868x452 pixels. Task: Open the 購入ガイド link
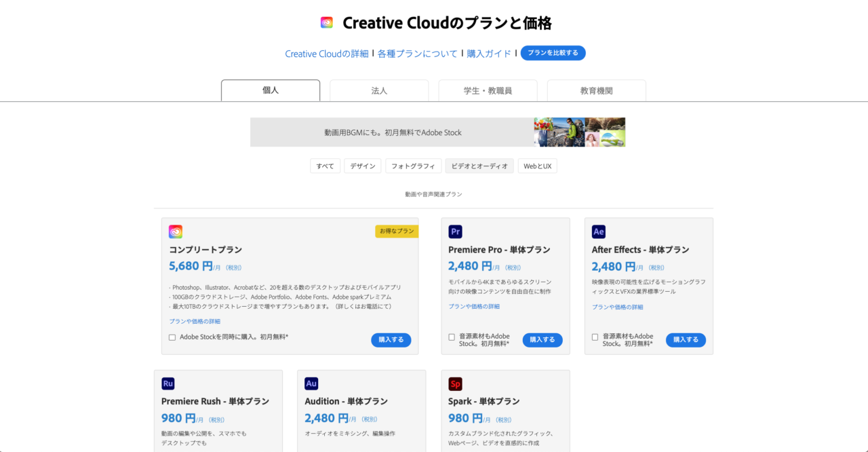pyautogui.click(x=489, y=53)
